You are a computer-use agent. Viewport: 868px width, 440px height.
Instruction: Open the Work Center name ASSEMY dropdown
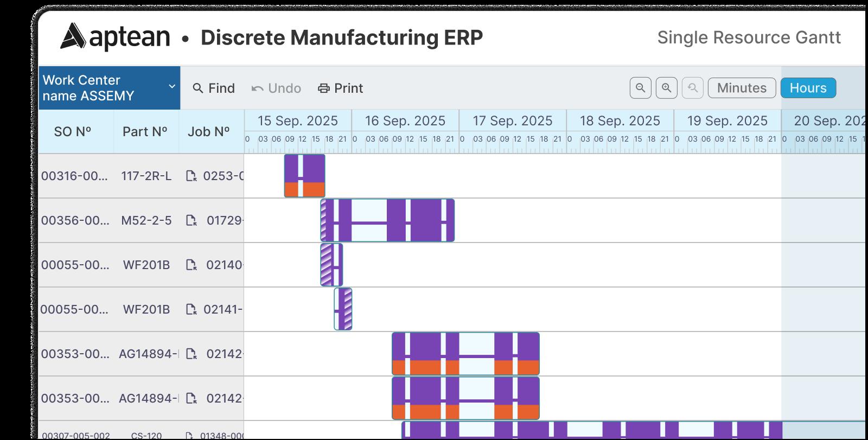109,88
